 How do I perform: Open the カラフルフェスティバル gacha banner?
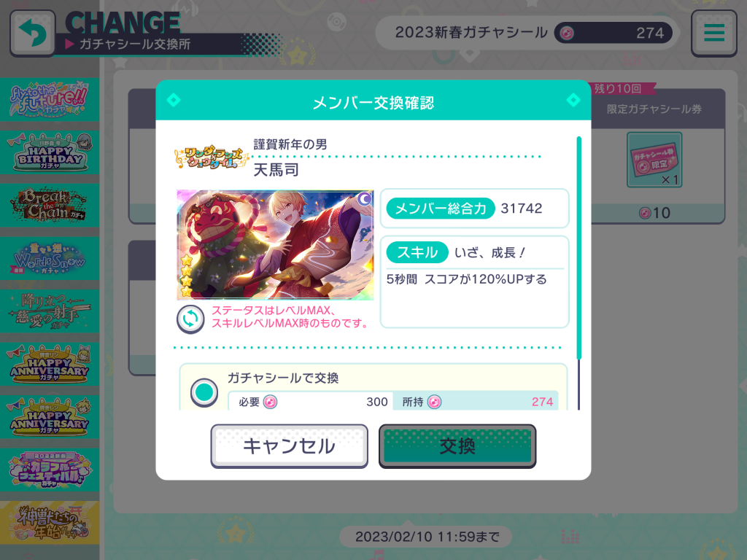pyautogui.click(x=50, y=470)
